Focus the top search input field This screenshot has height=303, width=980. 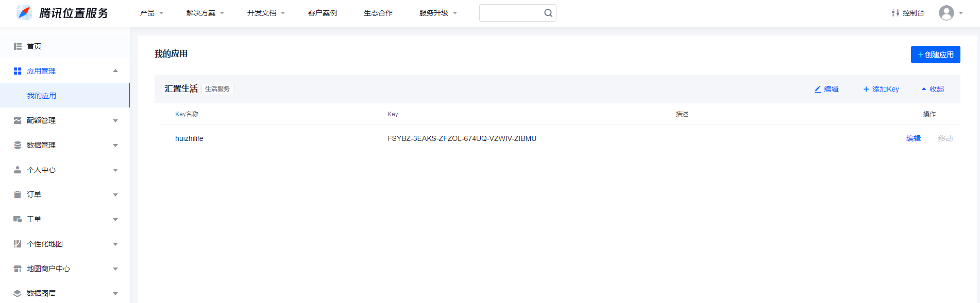tap(510, 13)
